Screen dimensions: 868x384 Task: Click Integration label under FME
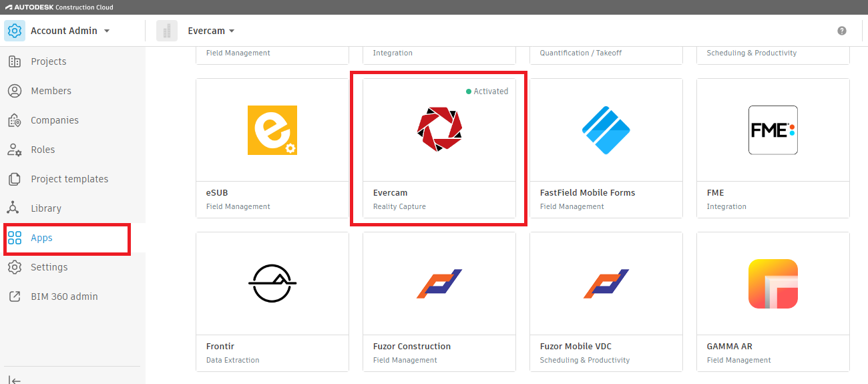tap(726, 206)
